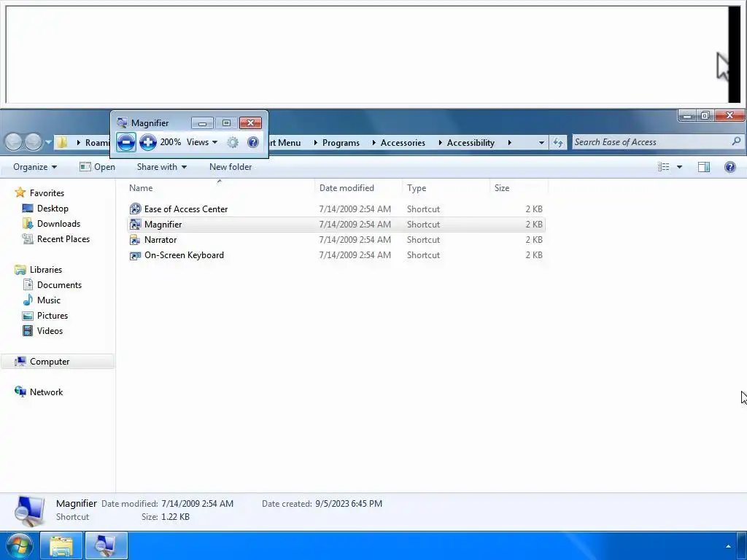Open Pictures library in the navigation pane
The image size is (747, 560).
(x=53, y=315)
